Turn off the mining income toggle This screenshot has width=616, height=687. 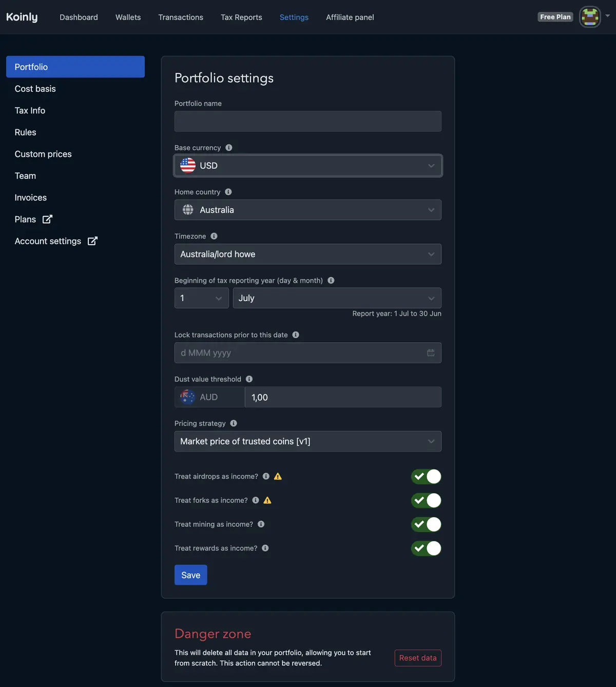426,524
